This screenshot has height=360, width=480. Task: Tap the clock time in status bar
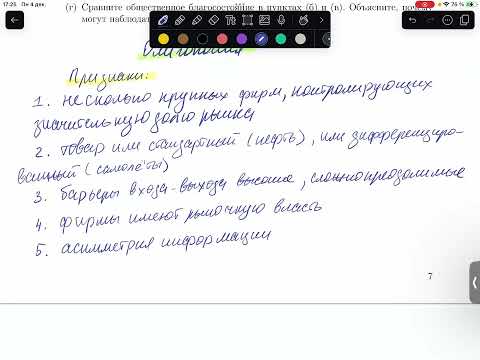[x=10, y=4]
